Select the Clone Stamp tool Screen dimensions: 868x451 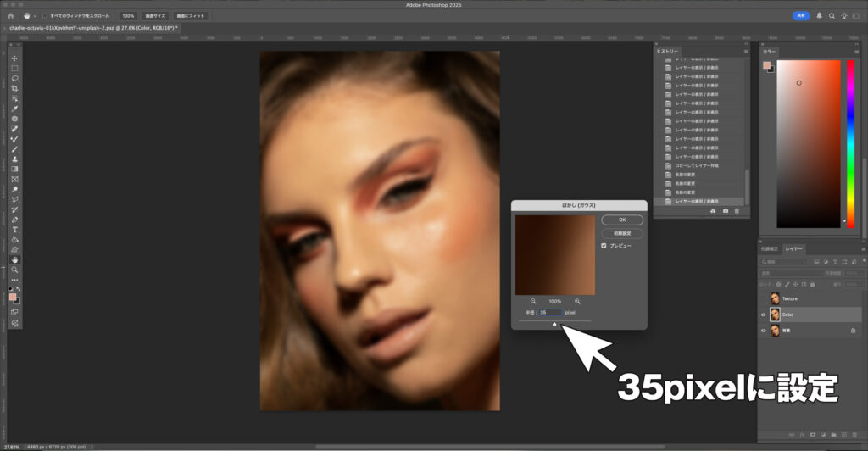15,159
